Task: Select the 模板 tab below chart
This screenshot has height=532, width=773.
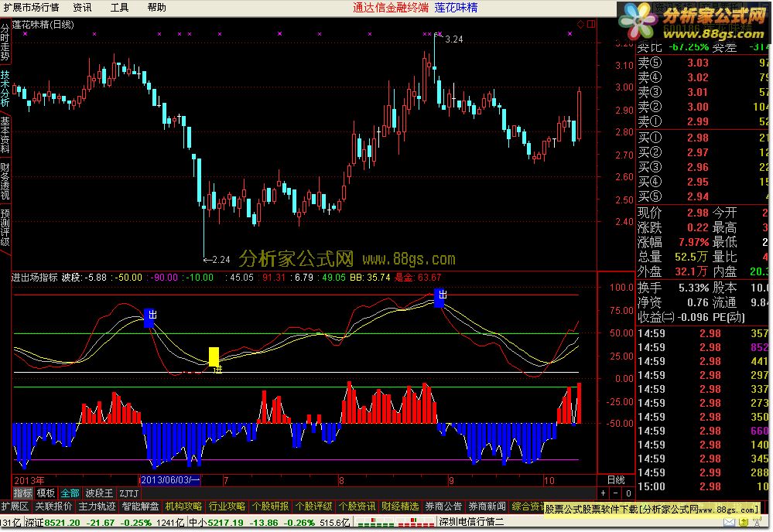Action: [46, 493]
